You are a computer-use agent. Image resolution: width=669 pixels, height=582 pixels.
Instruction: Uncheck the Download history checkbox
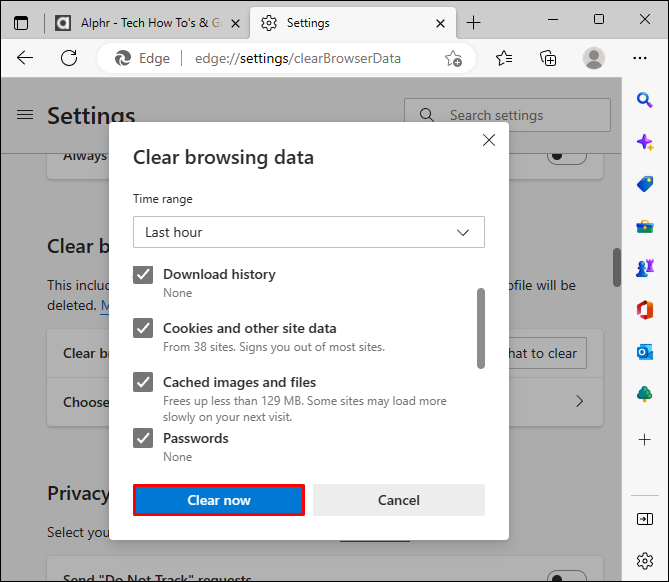pyautogui.click(x=144, y=275)
